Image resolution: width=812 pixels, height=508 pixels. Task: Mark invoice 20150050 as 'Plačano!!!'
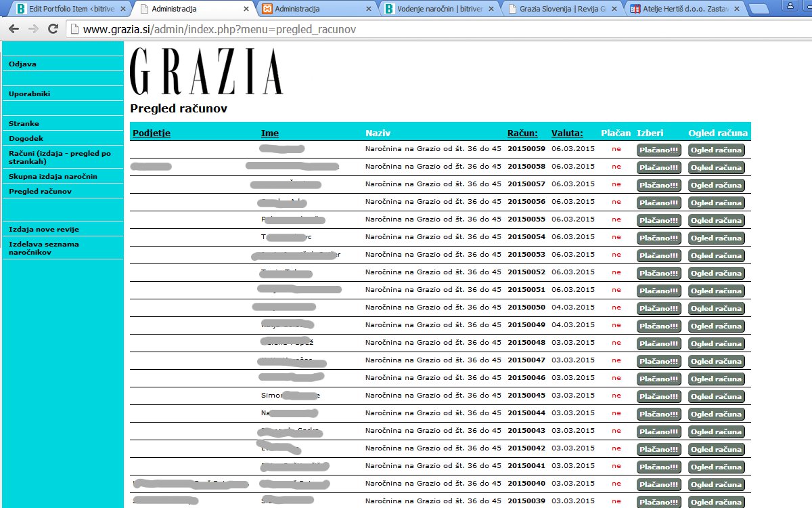[659, 308]
